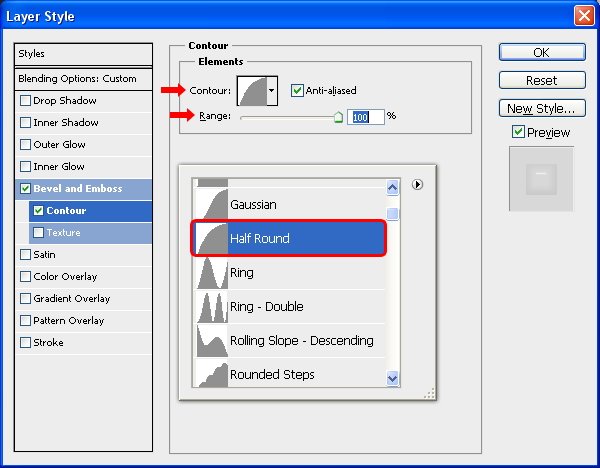Select Rolling Slope - Descending contour icon

click(x=211, y=341)
